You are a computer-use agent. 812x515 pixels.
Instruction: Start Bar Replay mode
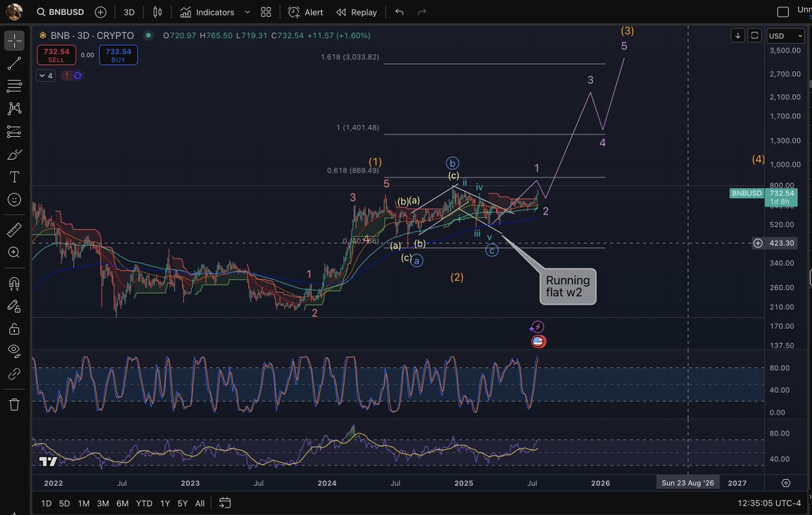pos(357,12)
